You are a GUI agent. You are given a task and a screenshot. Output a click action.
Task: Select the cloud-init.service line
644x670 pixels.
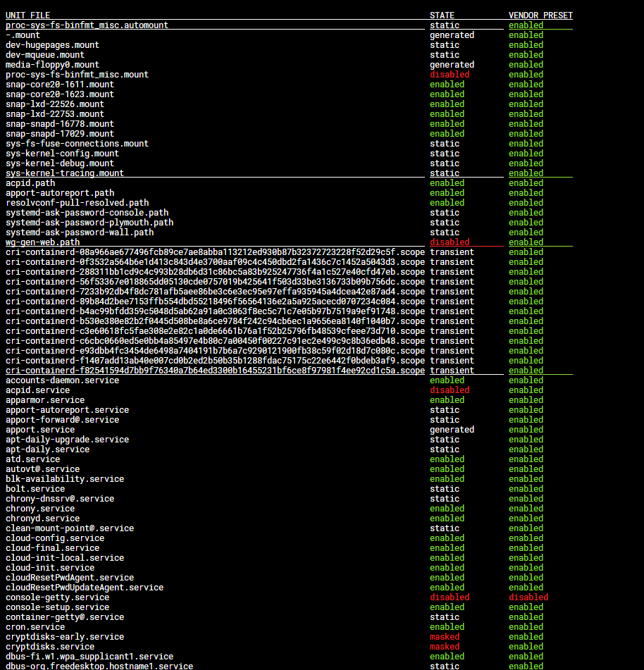[x=49, y=567]
